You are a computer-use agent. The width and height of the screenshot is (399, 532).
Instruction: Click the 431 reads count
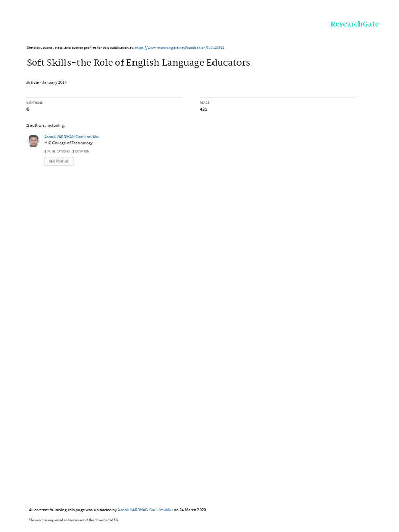click(203, 109)
